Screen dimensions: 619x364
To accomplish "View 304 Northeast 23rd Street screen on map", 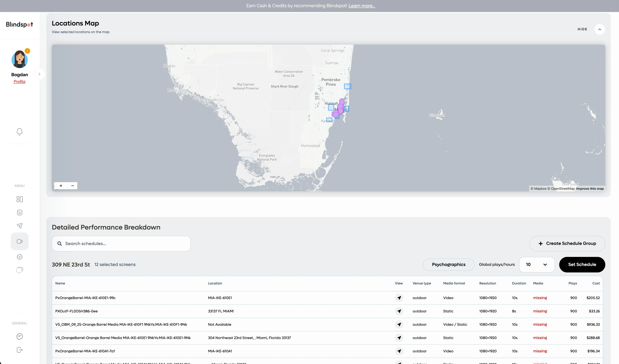I will coord(399,338).
